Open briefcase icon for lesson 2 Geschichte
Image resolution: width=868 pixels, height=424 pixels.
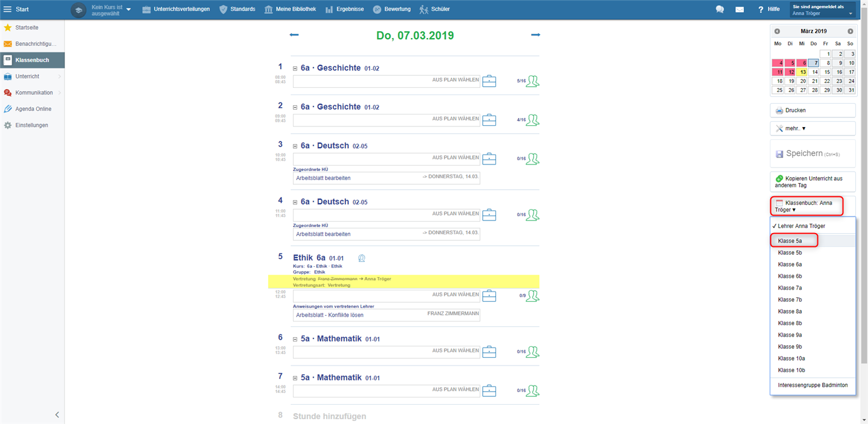pyautogui.click(x=489, y=120)
